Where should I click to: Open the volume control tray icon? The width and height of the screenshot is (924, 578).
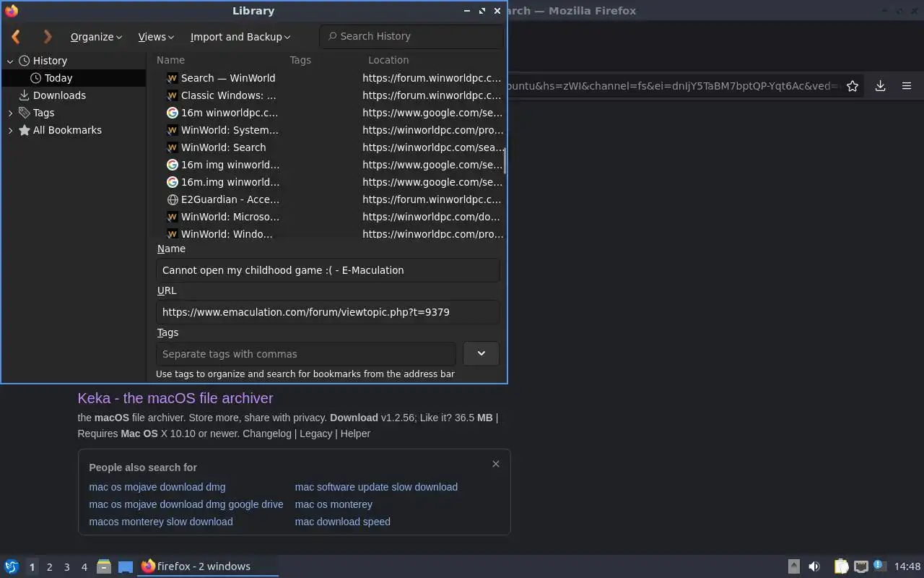(814, 566)
